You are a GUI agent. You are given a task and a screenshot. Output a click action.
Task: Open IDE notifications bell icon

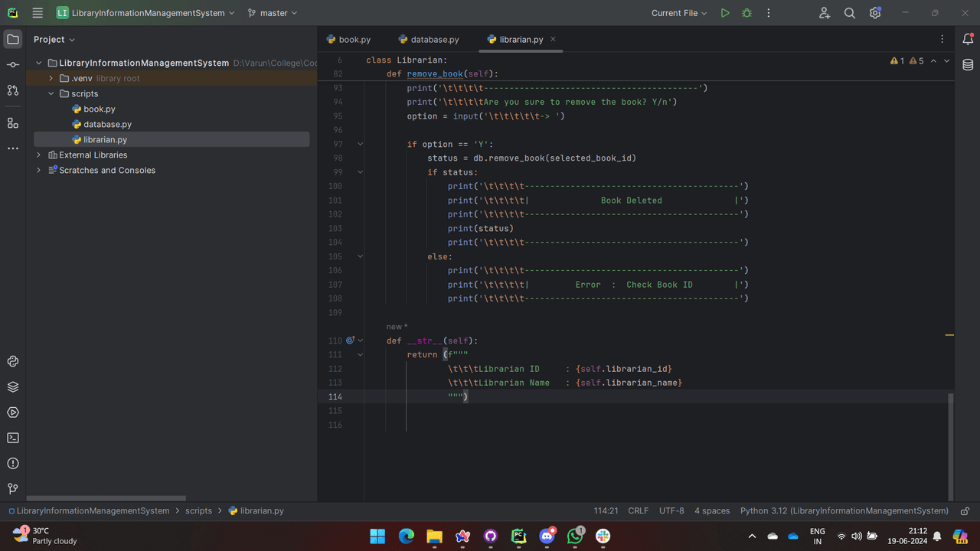(x=968, y=39)
